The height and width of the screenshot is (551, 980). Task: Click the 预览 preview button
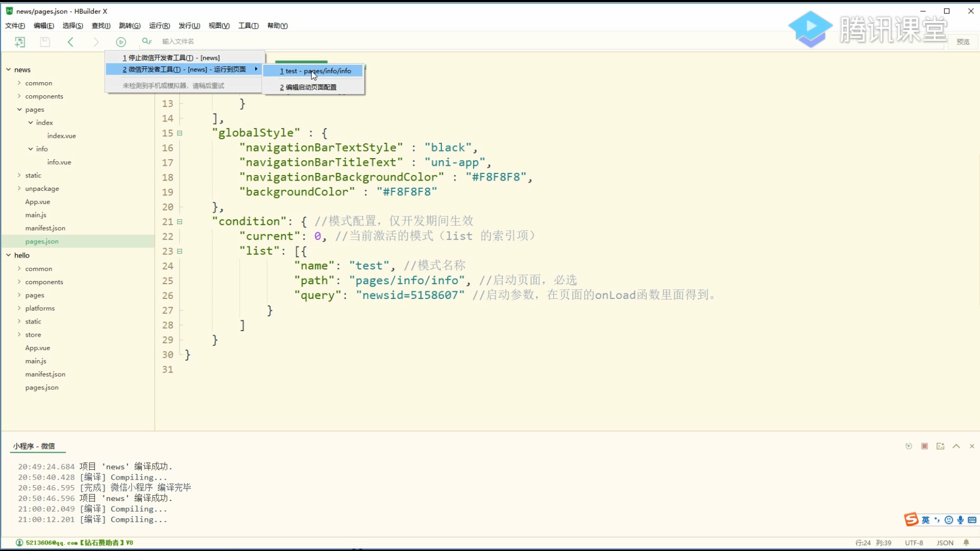(x=963, y=42)
